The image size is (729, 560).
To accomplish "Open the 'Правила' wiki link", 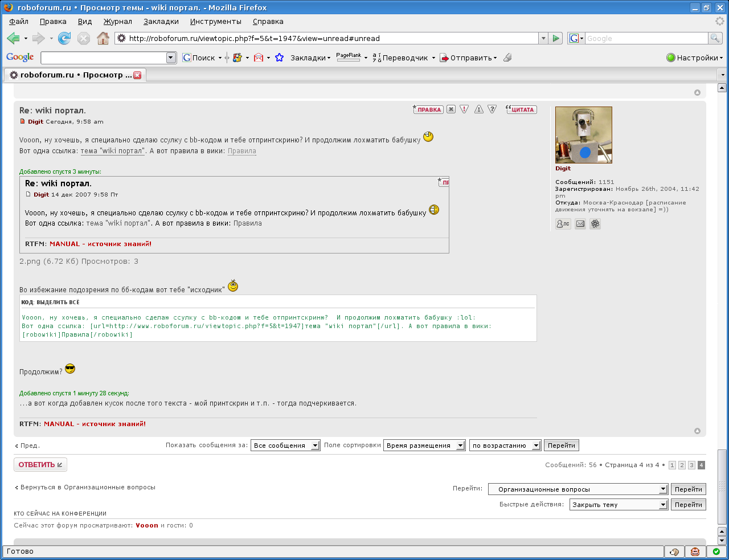I will 241,151.
